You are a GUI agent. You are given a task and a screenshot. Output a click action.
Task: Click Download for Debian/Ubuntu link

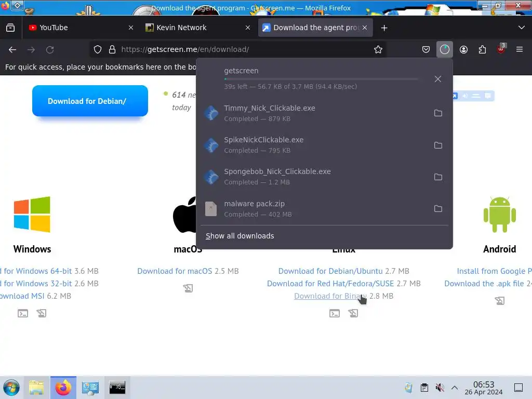(330, 271)
